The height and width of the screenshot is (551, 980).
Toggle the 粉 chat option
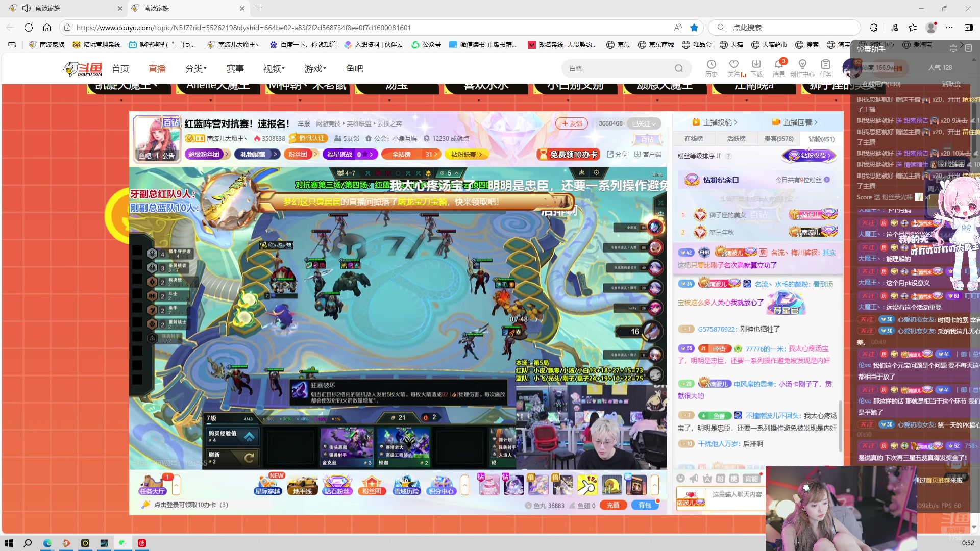point(720,479)
